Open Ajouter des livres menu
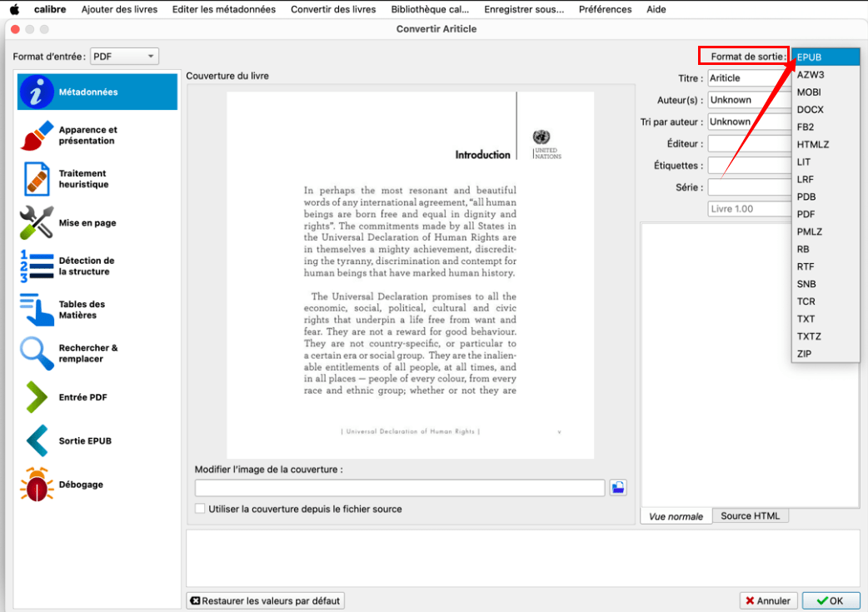Viewport: 868px width, 612px height. [x=120, y=9]
